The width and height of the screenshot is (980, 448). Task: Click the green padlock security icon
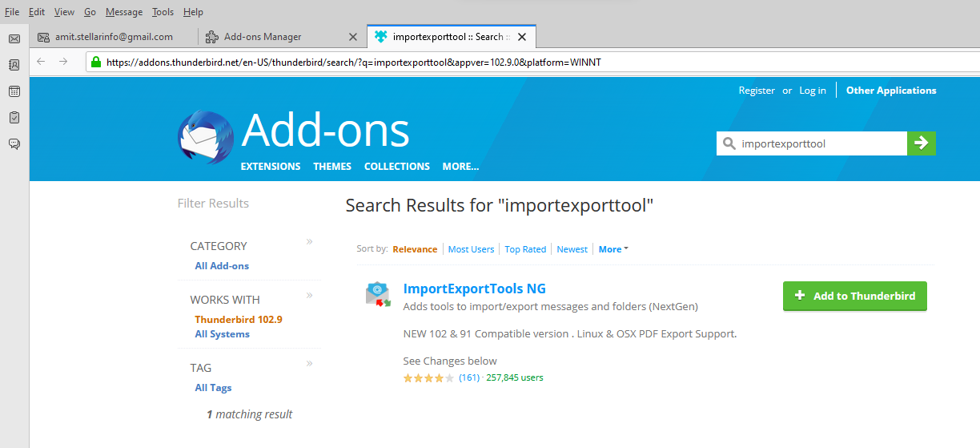[x=96, y=62]
